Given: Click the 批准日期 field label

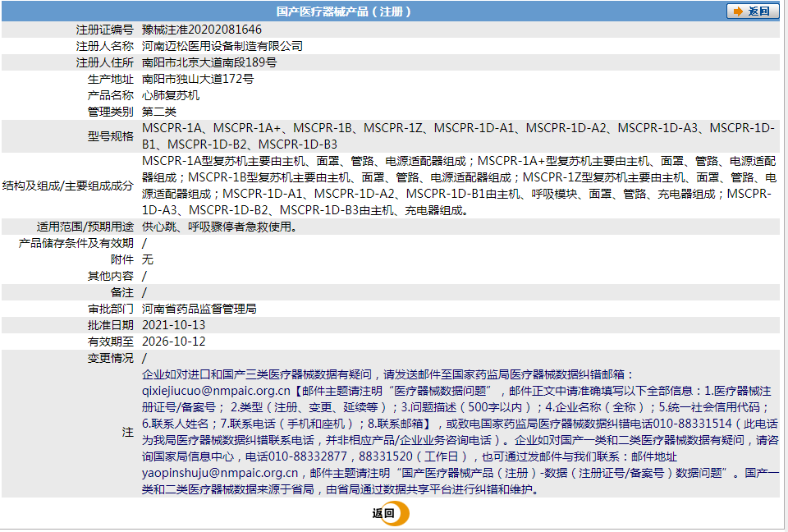Looking at the screenshot, I should coord(111,325).
